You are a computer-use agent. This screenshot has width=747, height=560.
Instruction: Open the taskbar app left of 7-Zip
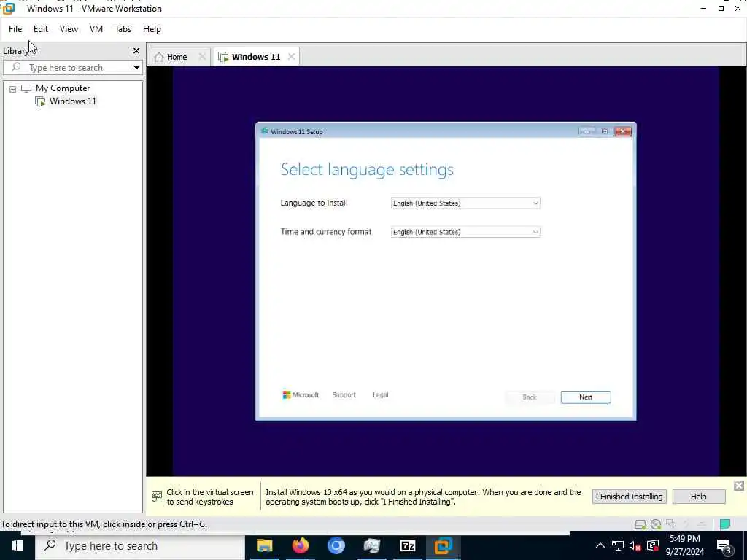[x=371, y=545]
